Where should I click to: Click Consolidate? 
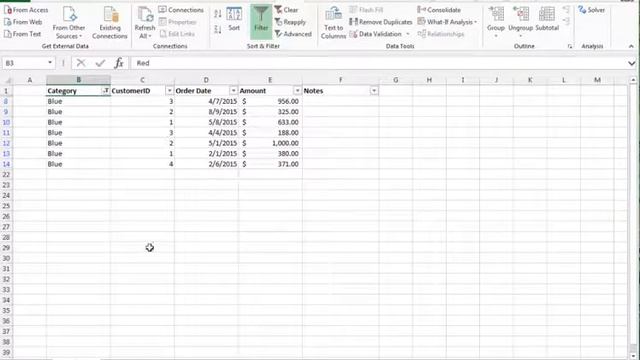439,9
